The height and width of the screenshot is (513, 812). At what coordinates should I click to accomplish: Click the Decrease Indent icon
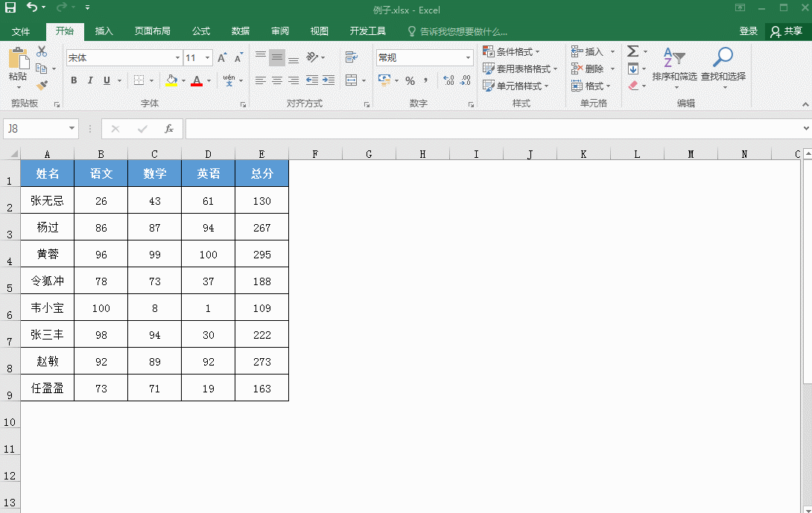coord(311,80)
